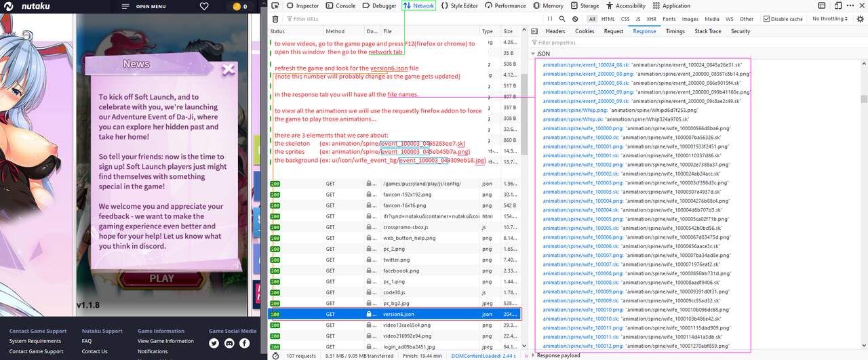Click the performance analysis stopwatch icon
Image resolution: width=868 pixels, height=360 pixels.
(275, 355)
